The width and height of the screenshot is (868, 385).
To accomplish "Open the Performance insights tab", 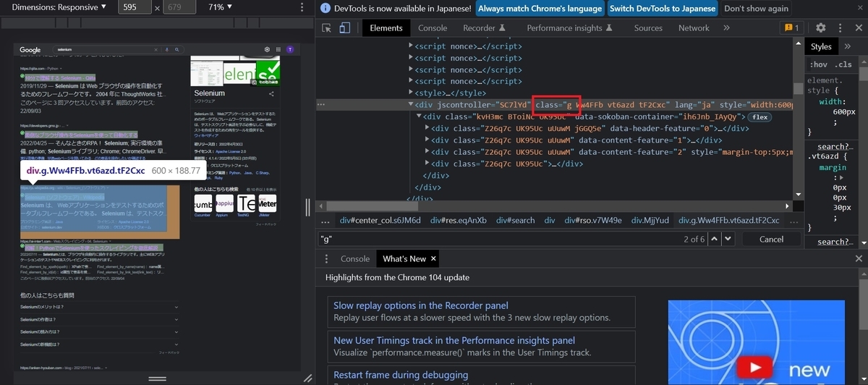I will 570,28.
